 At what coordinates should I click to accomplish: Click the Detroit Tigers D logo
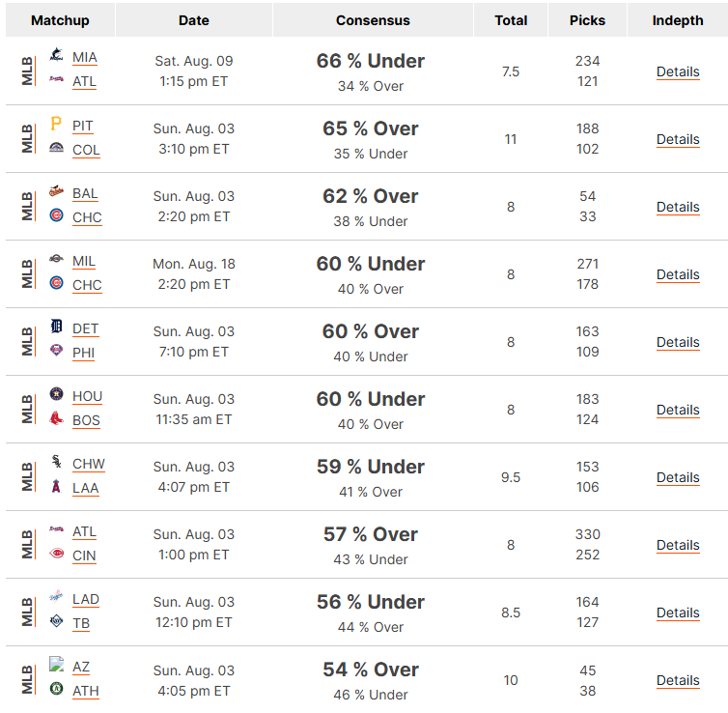pyautogui.click(x=56, y=327)
